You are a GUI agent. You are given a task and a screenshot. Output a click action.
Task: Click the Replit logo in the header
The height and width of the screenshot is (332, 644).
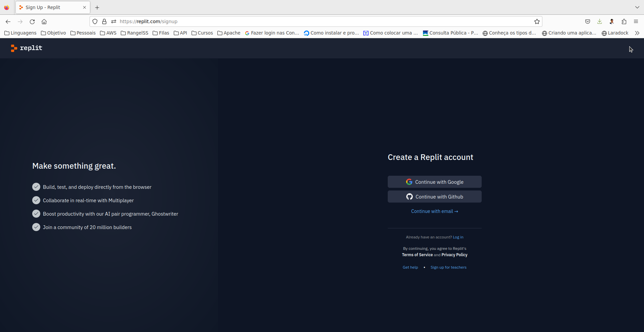click(26, 48)
